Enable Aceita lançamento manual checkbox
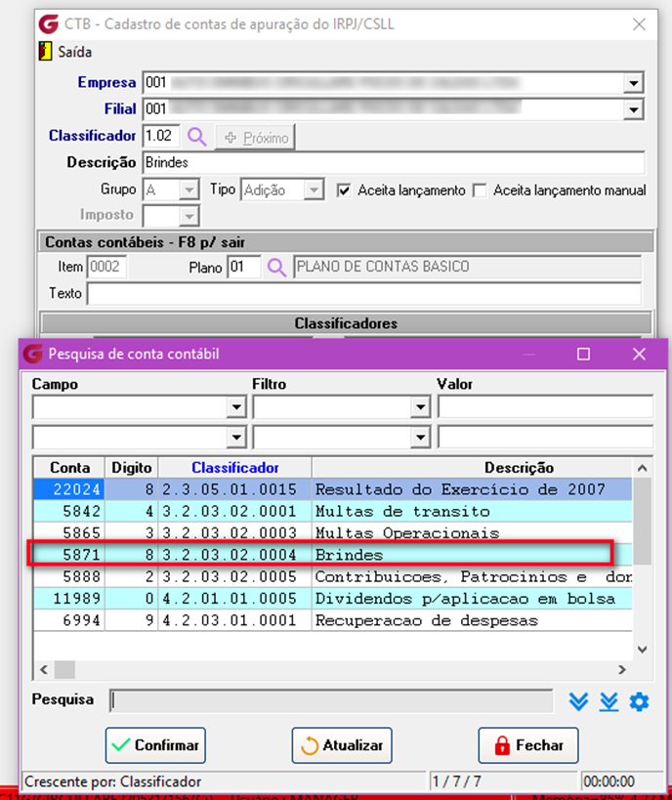The width and height of the screenshot is (672, 800). 480,190
